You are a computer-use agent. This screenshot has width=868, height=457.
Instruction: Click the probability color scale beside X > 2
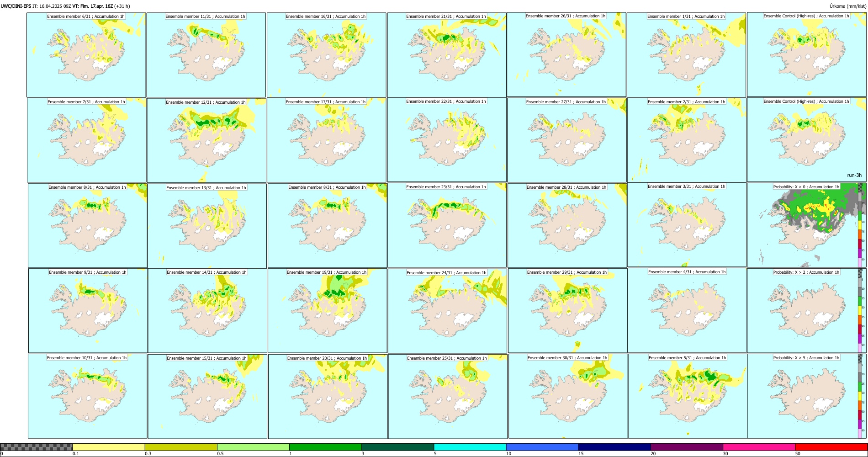click(x=860, y=310)
